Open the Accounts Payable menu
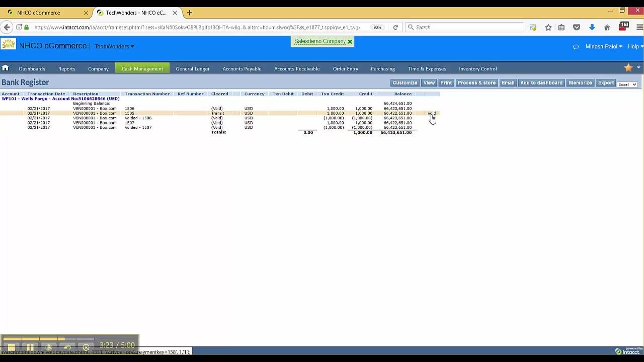This screenshot has height=362, width=644. point(242,68)
